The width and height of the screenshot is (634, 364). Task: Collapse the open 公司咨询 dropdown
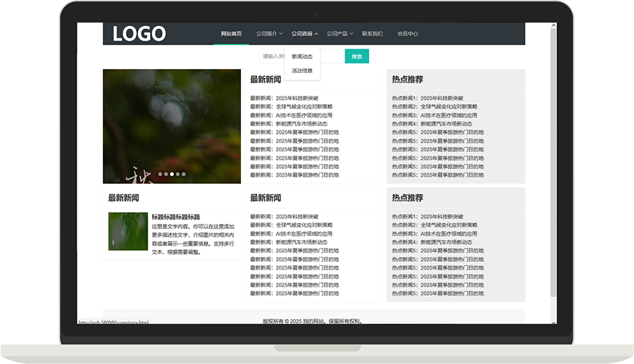click(304, 34)
